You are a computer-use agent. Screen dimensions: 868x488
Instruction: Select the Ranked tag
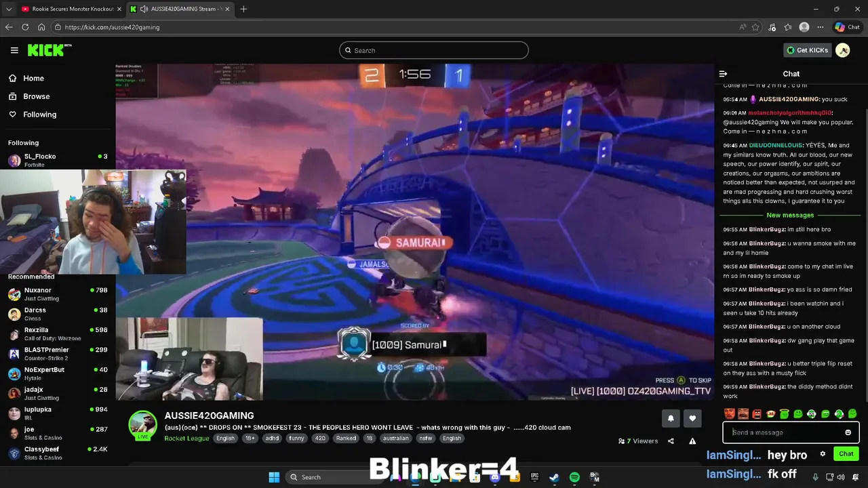pos(346,439)
